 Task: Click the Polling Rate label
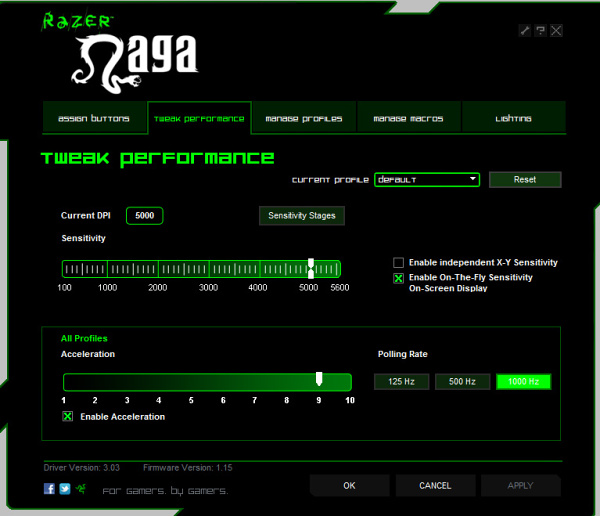pos(403,354)
